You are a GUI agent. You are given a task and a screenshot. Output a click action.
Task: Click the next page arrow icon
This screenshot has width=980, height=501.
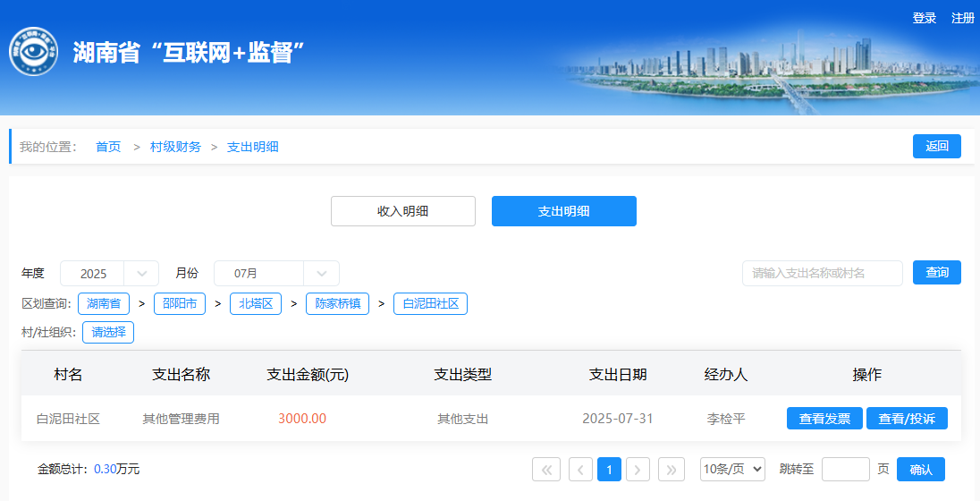coord(638,470)
